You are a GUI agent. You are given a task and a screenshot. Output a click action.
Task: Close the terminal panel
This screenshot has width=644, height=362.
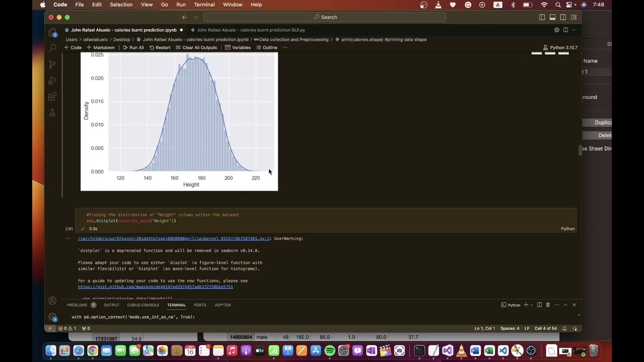pyautogui.click(x=574, y=305)
